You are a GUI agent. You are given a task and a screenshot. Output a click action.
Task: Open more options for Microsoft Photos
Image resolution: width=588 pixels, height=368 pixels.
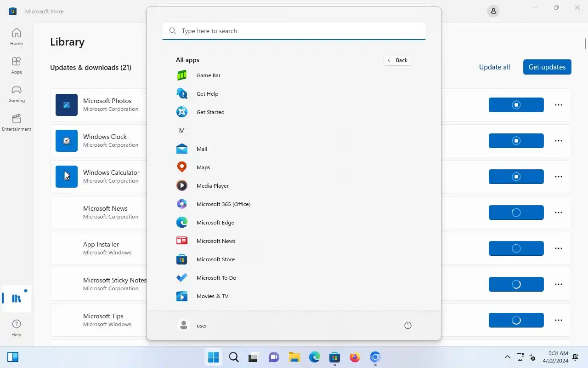pos(559,105)
